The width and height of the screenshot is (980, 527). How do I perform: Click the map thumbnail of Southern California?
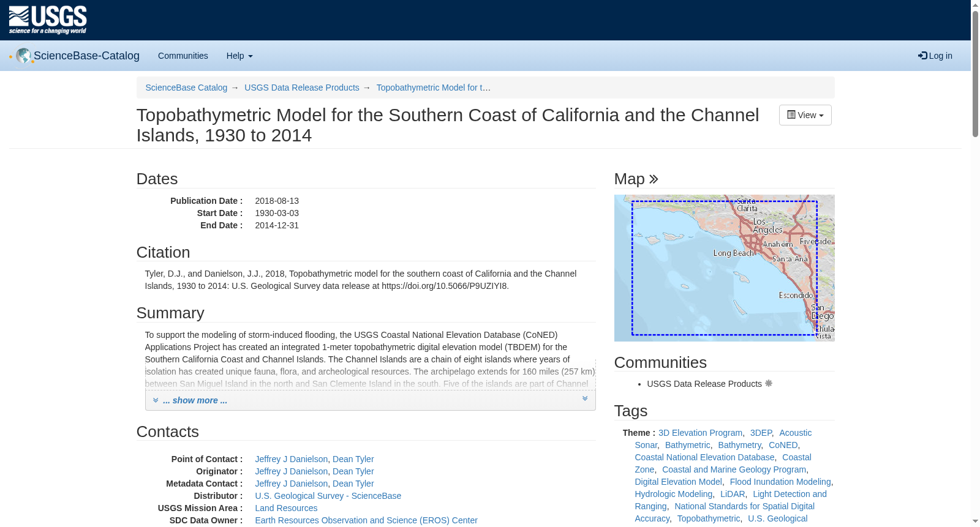[724, 268]
